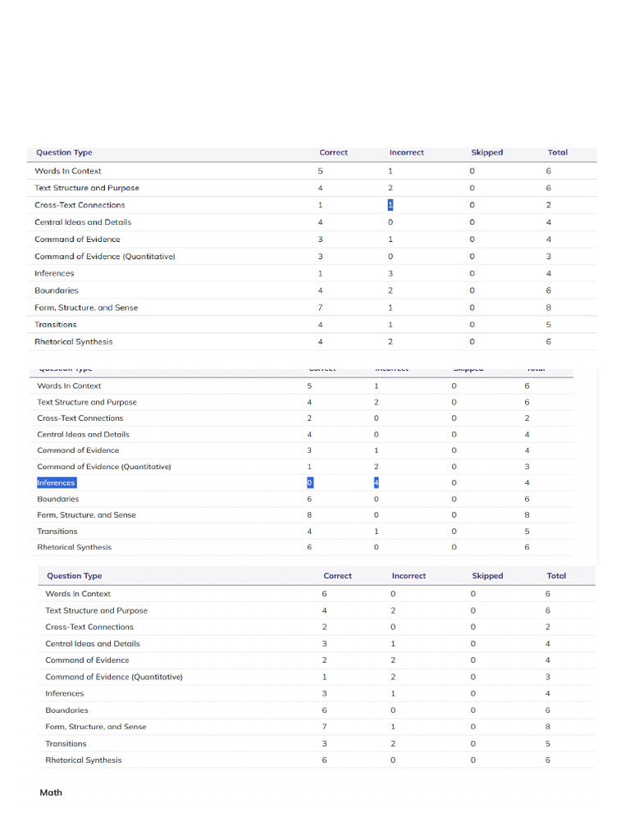This screenshot has width=630, height=840.
Task: Click Inferences Incorrect value 3 in top table
Action: [x=390, y=273]
